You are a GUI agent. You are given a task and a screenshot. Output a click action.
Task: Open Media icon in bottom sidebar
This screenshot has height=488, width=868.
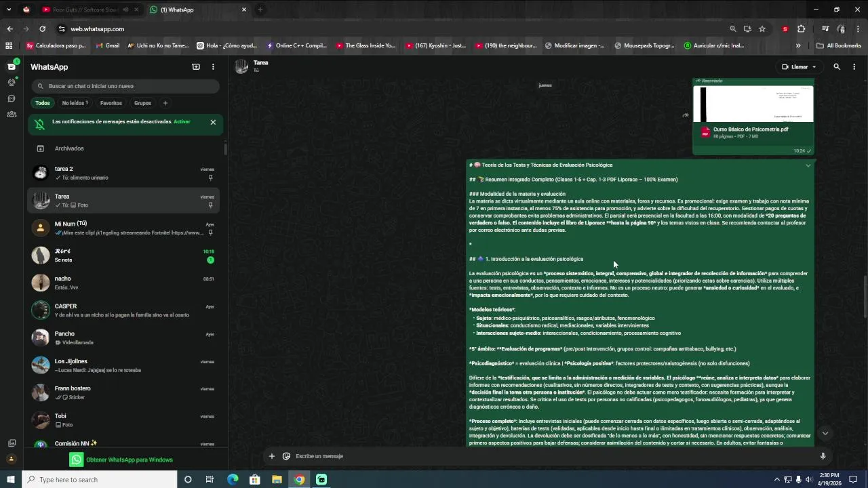(12, 443)
